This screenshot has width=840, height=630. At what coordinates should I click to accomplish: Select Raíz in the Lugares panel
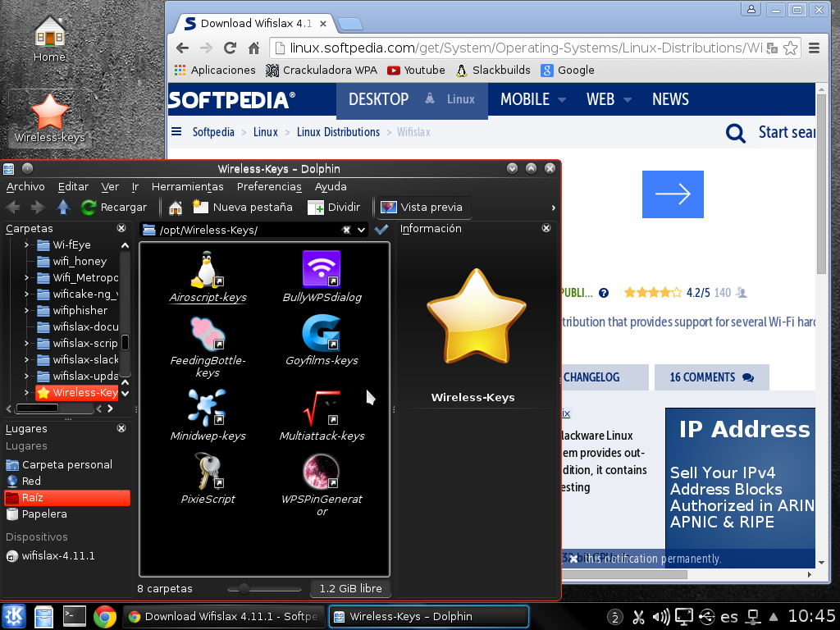67,498
